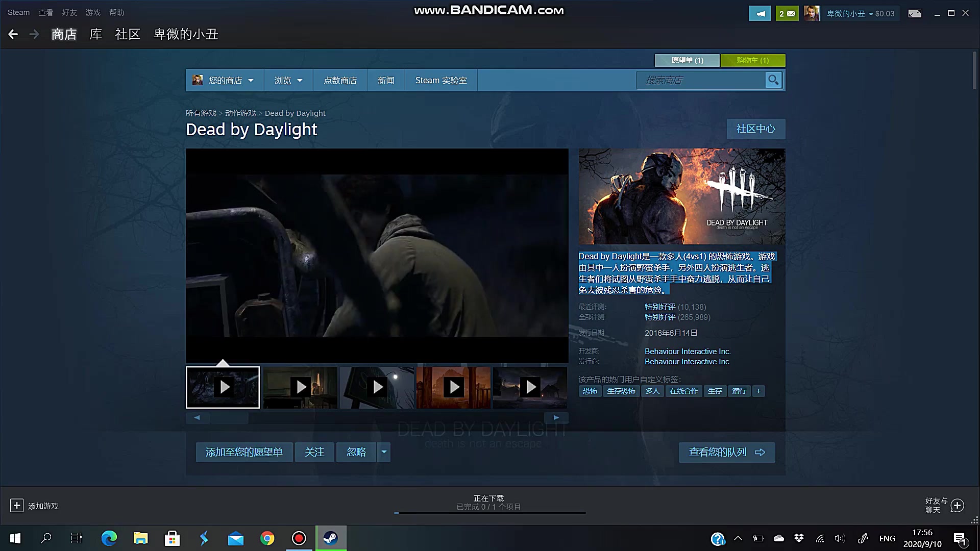
Task: Open the 查看 menu
Action: 46,12
